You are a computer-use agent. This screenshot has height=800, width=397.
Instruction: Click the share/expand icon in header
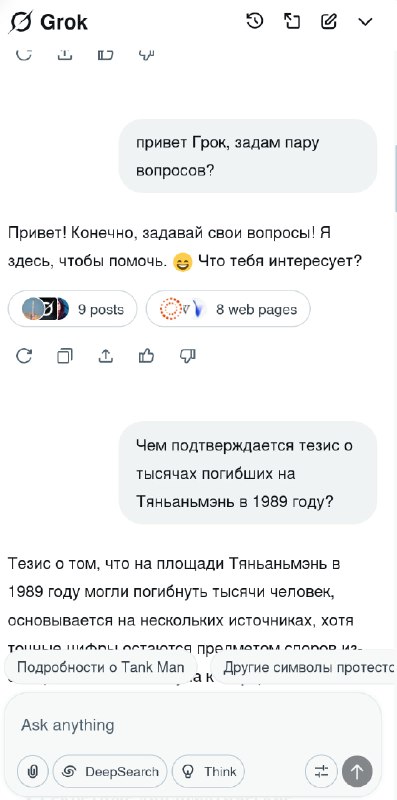pyautogui.click(x=291, y=21)
